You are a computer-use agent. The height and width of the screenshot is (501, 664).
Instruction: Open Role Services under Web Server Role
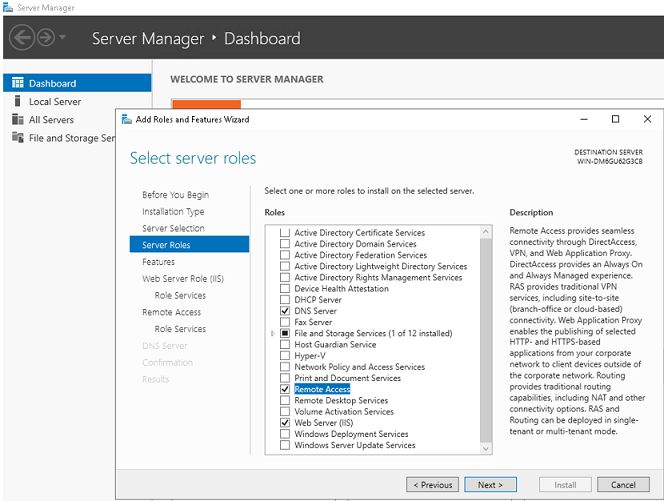(x=180, y=295)
